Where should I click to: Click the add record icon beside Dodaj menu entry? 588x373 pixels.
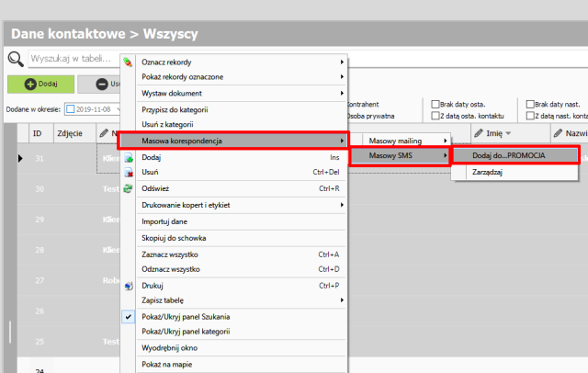point(129,157)
